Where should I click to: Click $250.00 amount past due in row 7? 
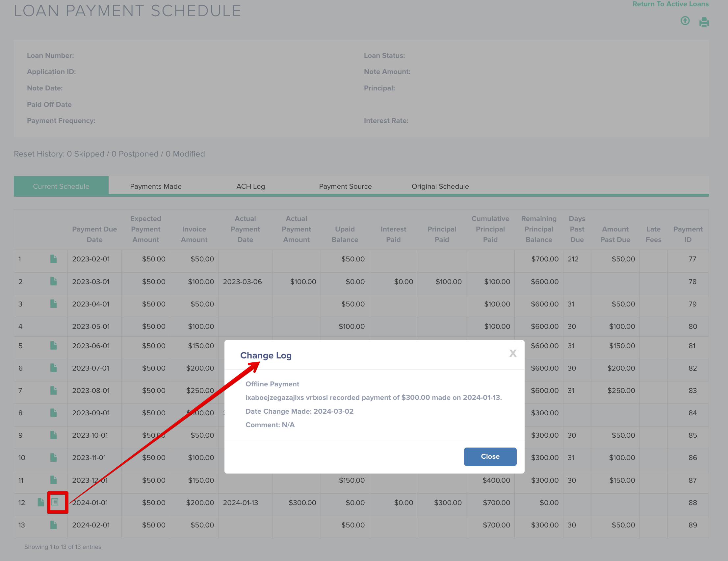pos(621,390)
